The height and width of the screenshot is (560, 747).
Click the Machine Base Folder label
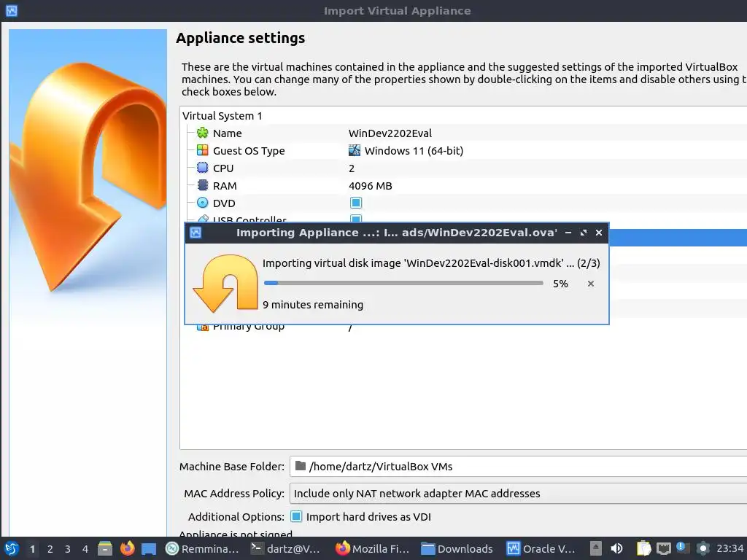[231, 467]
